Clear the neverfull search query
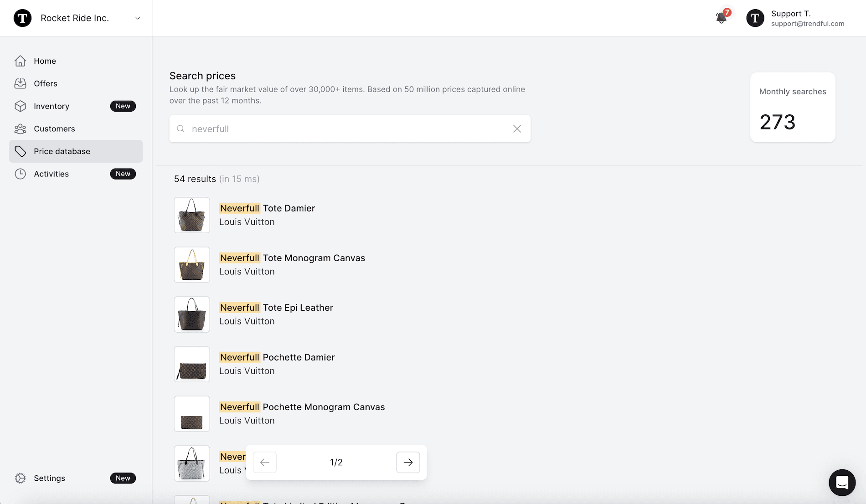 point(517,129)
